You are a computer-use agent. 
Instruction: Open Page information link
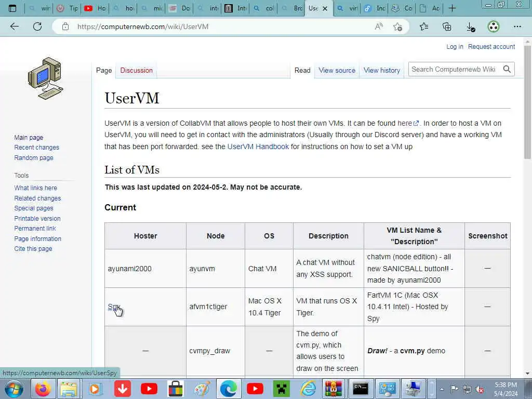click(x=37, y=238)
